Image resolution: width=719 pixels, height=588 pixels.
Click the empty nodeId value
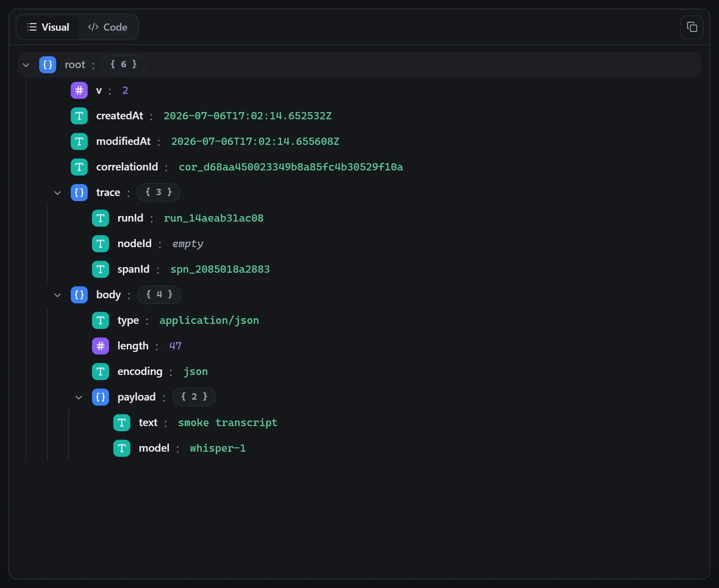[188, 244]
